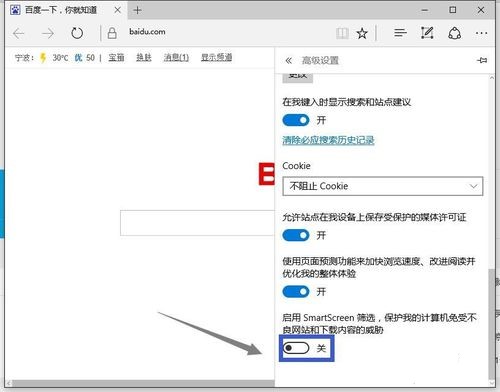This screenshot has width=500, height=392.
Task: Click 清除必应搜索历史记录 link
Action: (328, 140)
